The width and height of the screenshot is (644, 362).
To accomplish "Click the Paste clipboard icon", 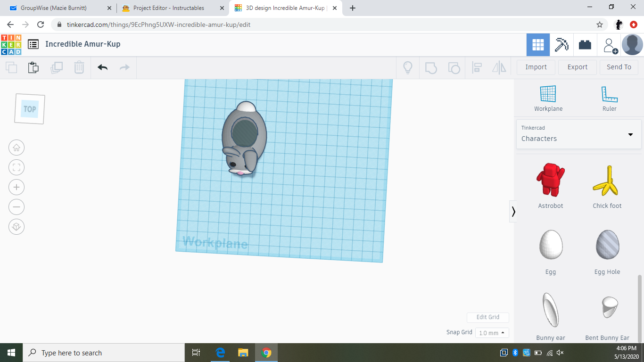I will 33,67.
